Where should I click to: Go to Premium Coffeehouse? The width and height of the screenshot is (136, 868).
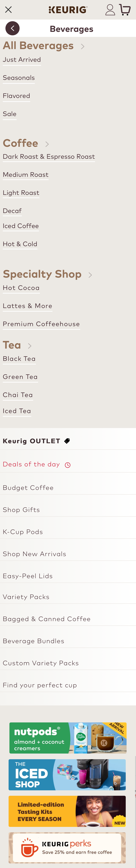(41, 324)
